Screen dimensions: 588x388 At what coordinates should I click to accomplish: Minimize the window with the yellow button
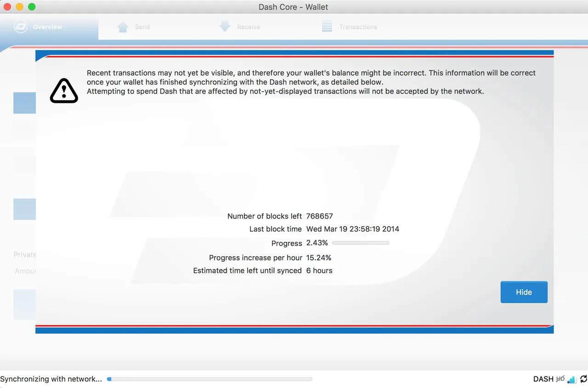pyautogui.click(x=19, y=7)
